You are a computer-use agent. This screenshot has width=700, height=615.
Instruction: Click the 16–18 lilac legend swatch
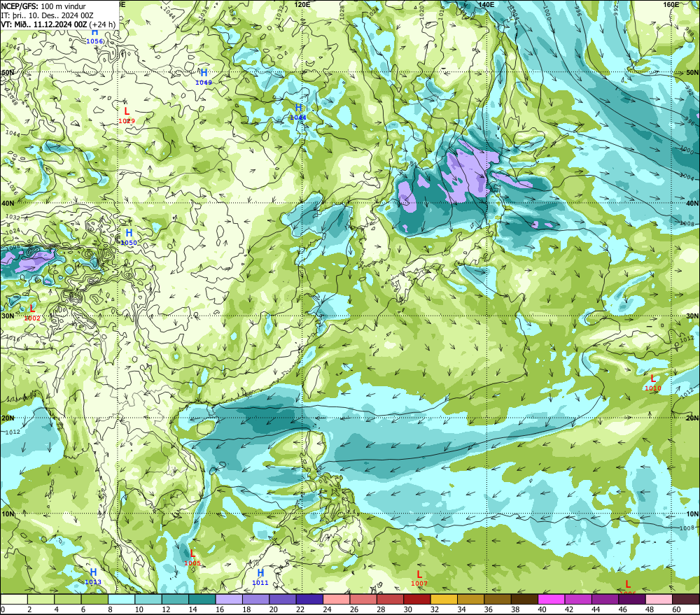[229, 599]
